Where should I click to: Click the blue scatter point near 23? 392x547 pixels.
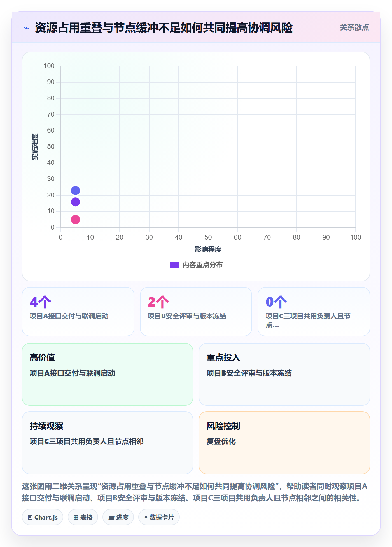click(75, 191)
